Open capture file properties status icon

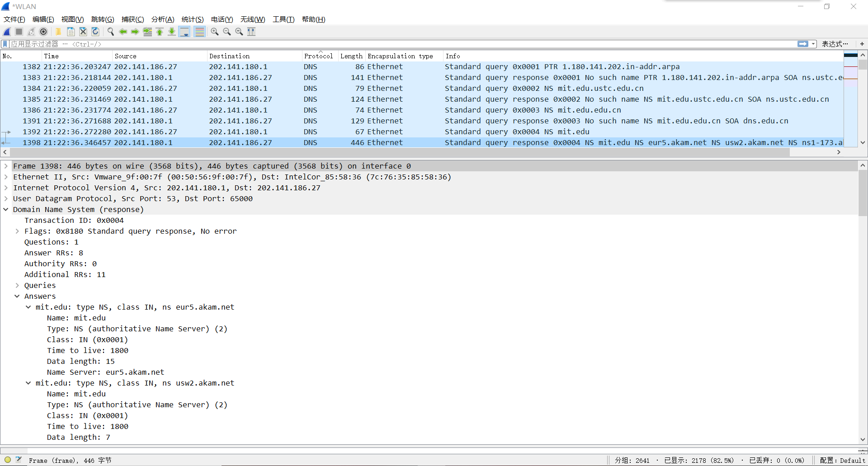coord(19,460)
